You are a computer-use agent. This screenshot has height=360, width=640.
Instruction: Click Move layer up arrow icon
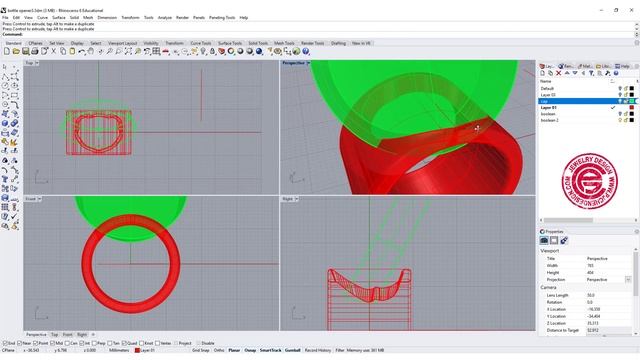point(567,73)
